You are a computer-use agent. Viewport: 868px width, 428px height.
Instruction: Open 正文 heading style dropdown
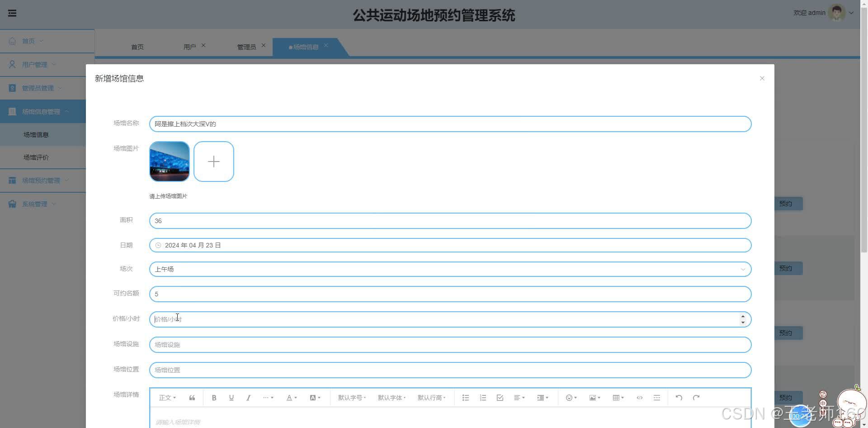pos(167,398)
